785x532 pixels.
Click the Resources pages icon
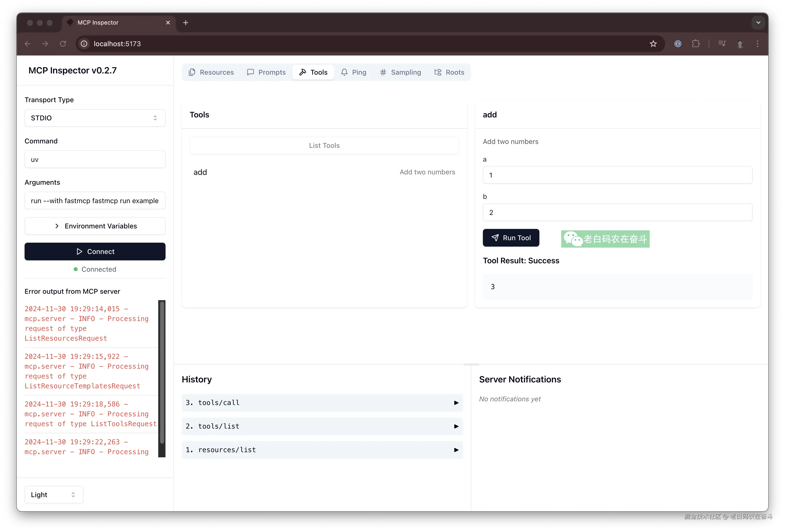coord(192,72)
